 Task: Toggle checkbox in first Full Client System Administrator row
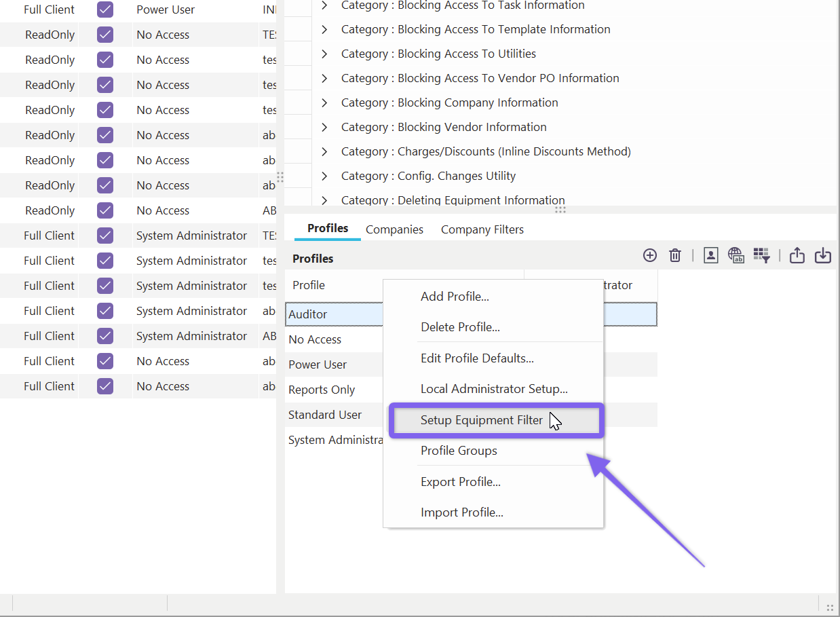click(x=105, y=236)
